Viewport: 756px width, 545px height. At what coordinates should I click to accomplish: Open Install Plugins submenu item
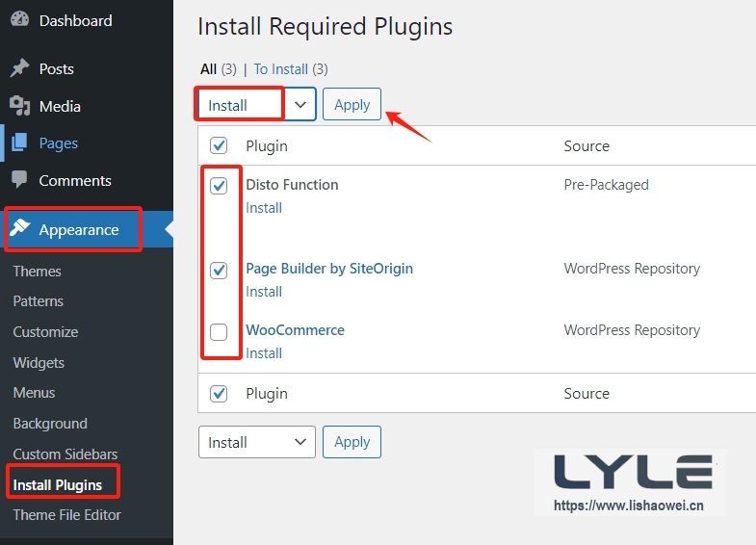click(x=57, y=484)
